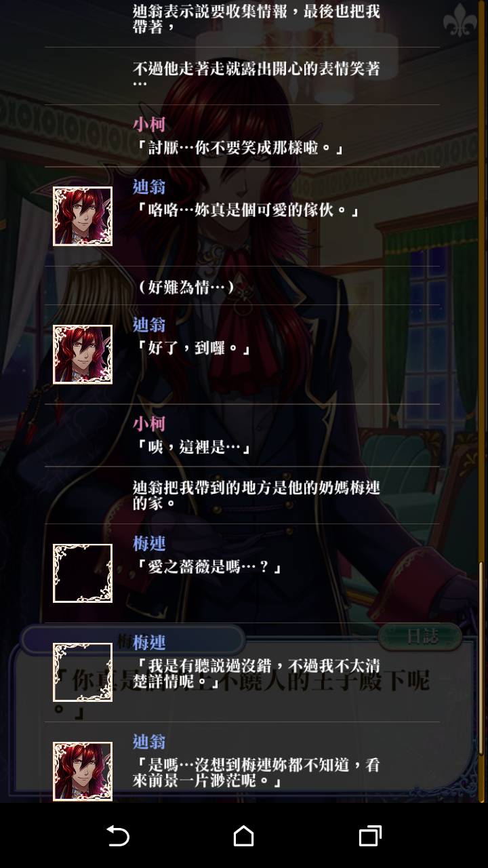Tap the fleur-de-lis emblem at top right
This screenshot has width=488, height=868.
point(460,22)
